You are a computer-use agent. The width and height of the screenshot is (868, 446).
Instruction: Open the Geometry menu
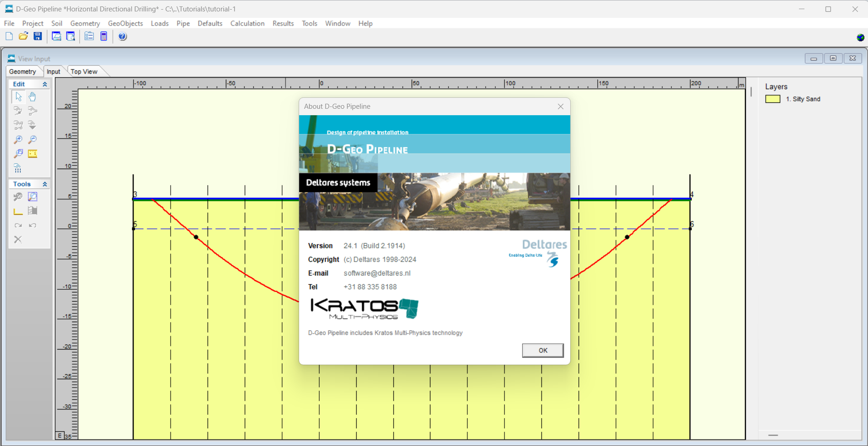point(85,23)
